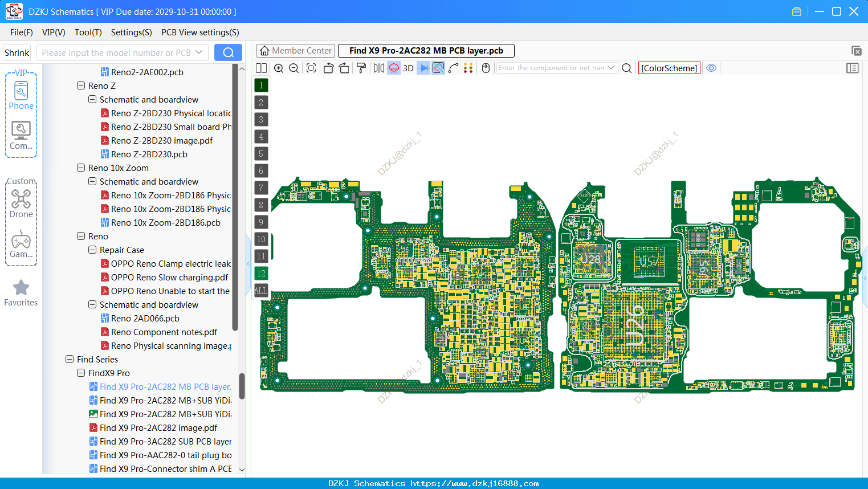868x489 pixels.
Task: Toggle the eye visibility icon
Action: (x=711, y=68)
